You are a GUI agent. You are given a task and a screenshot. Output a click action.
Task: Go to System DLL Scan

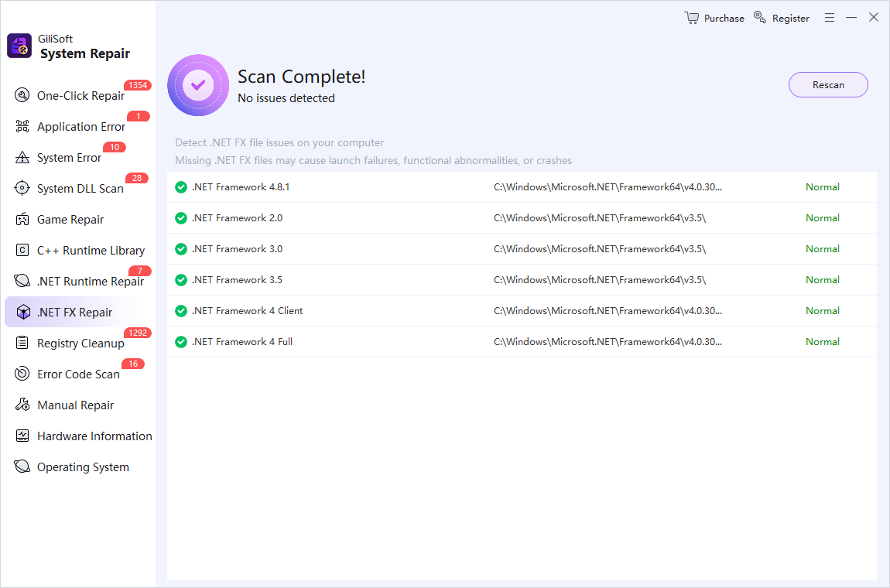pyautogui.click(x=78, y=188)
